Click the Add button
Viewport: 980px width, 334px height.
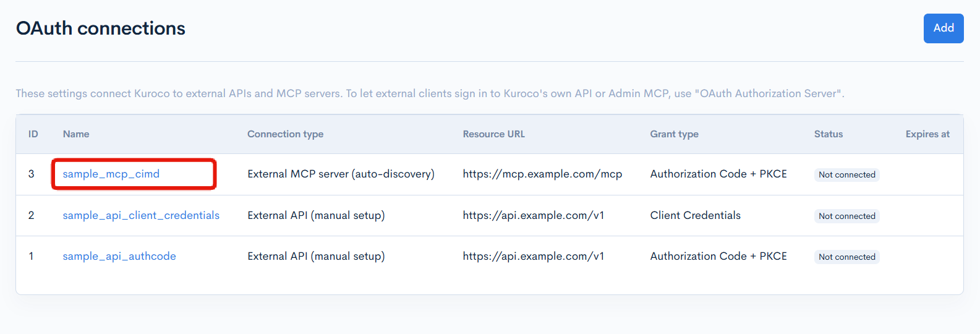944,28
